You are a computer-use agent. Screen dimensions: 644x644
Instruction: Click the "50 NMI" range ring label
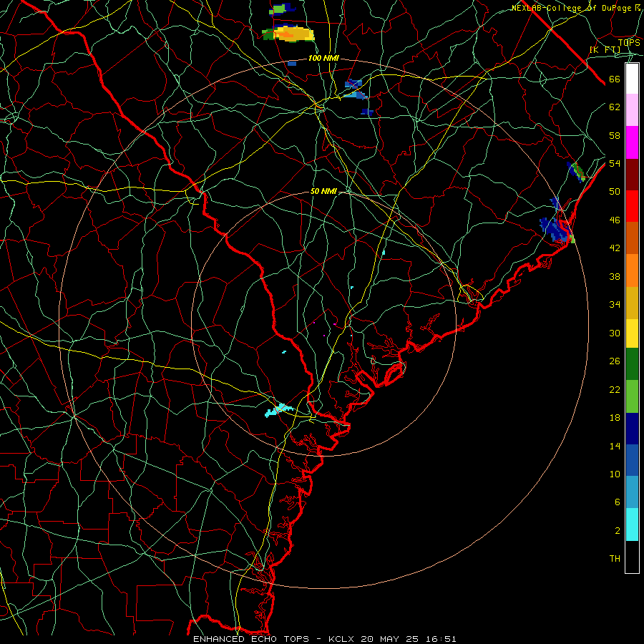tap(323, 191)
